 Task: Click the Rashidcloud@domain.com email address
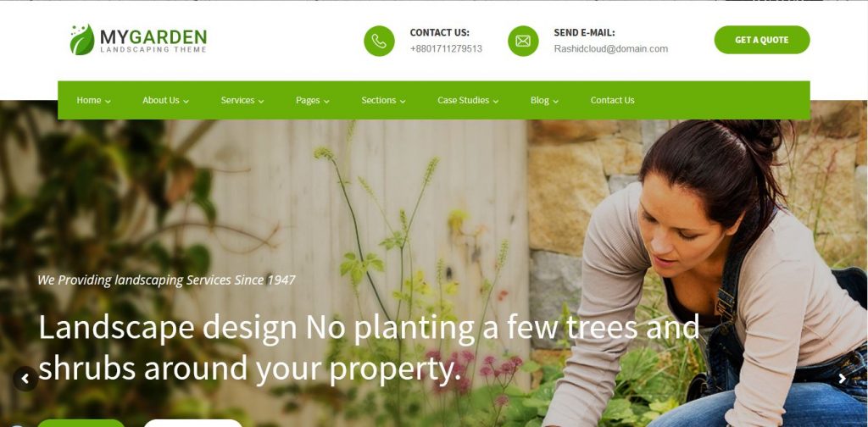pos(610,48)
